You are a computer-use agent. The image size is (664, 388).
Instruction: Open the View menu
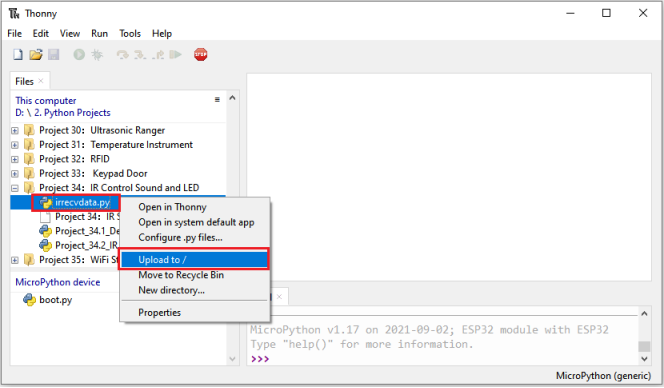click(x=70, y=33)
